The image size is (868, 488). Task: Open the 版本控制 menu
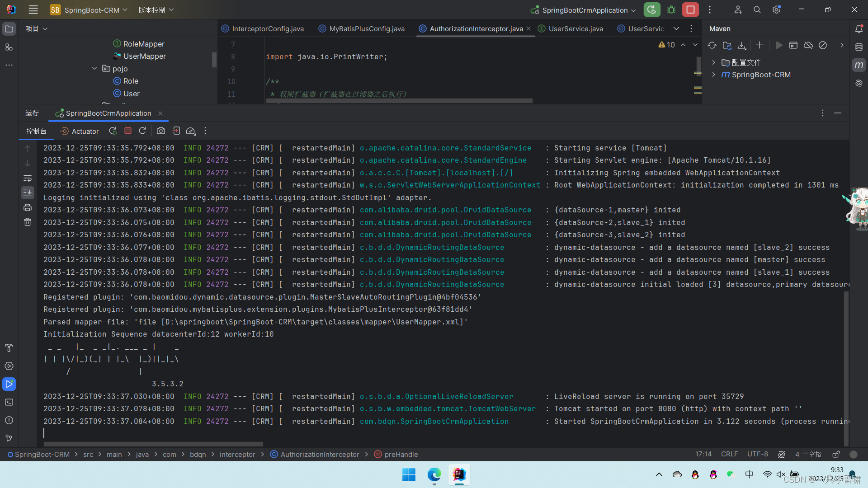click(156, 10)
